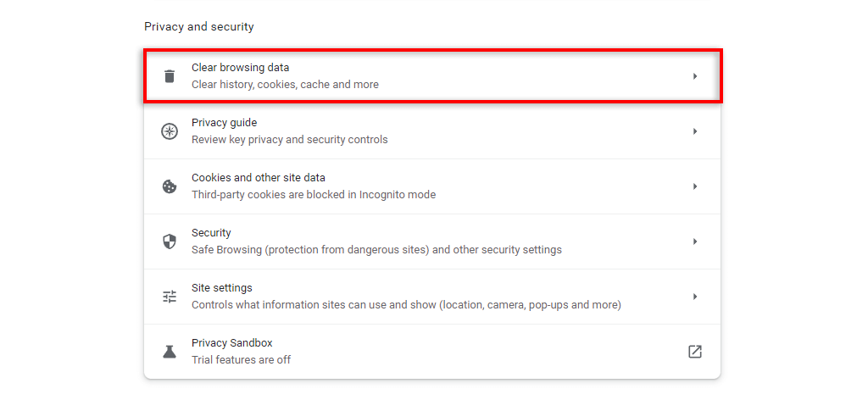Click the "Trial features are off" text
The height and width of the screenshot is (411, 868).
pos(241,360)
